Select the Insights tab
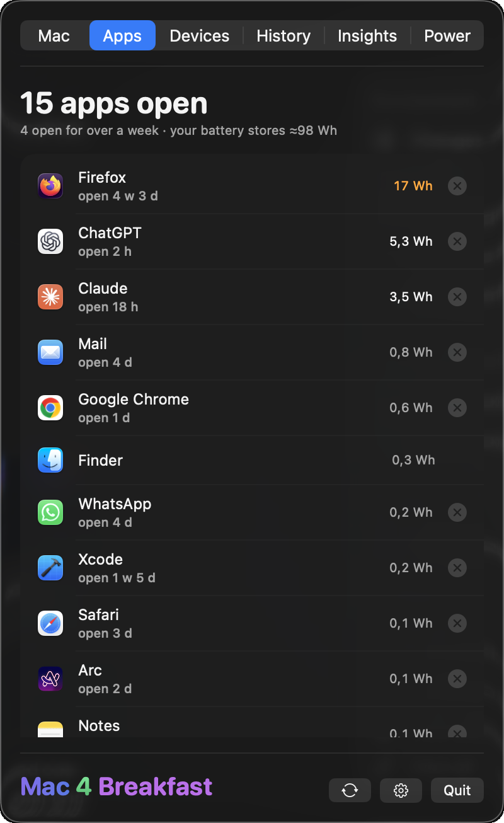The width and height of the screenshot is (504, 823). click(367, 35)
